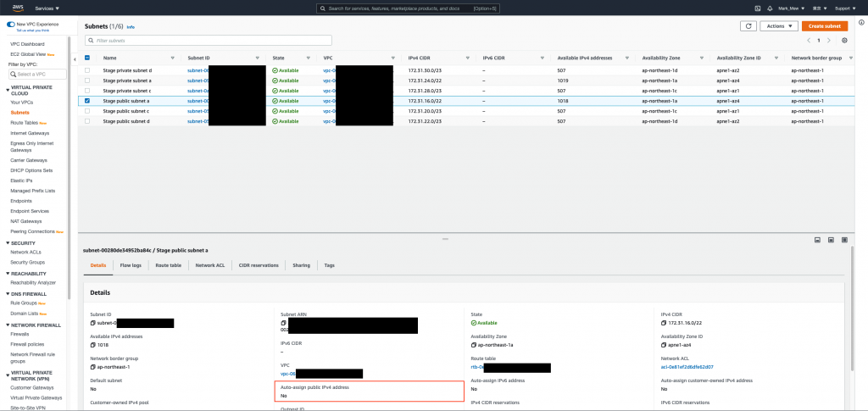This screenshot has width=868, height=411.
Task: Copy the Availability Zone ap-northeast-1a in details
Action: 473,345
